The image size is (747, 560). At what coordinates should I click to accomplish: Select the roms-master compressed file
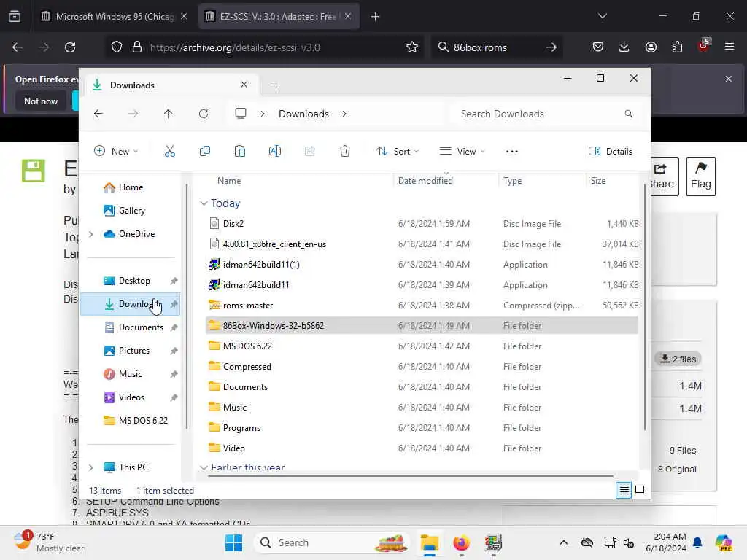[422, 306]
